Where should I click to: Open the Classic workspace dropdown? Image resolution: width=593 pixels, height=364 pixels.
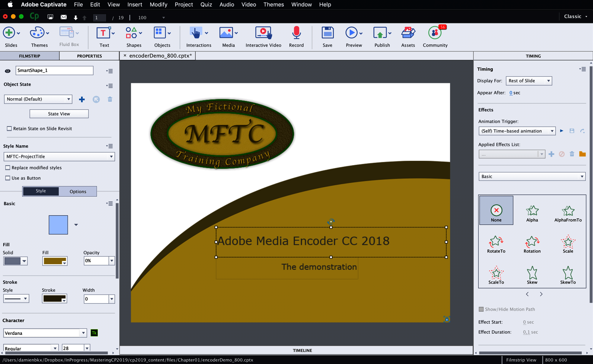[x=575, y=16]
